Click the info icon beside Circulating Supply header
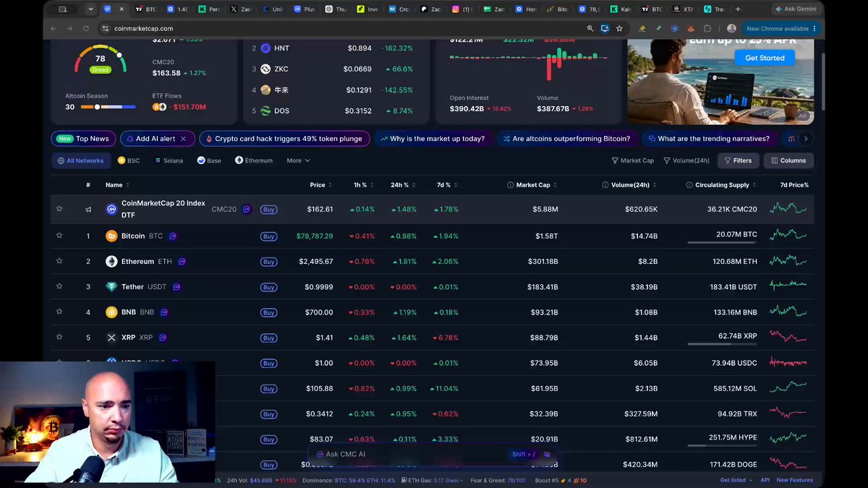Image resolution: width=868 pixels, height=488 pixels. click(689, 185)
